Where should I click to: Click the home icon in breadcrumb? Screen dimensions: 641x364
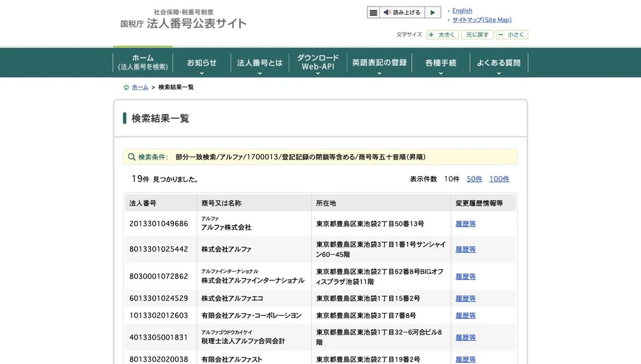click(x=126, y=87)
